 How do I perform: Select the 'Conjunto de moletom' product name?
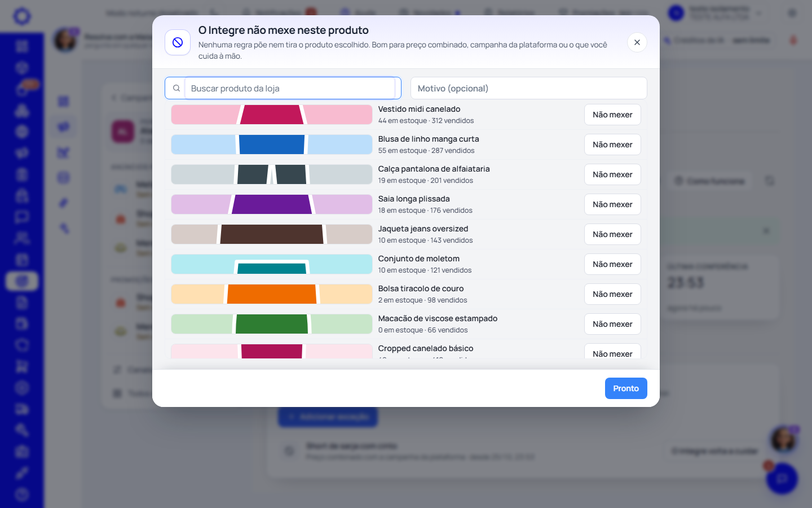tap(419, 259)
